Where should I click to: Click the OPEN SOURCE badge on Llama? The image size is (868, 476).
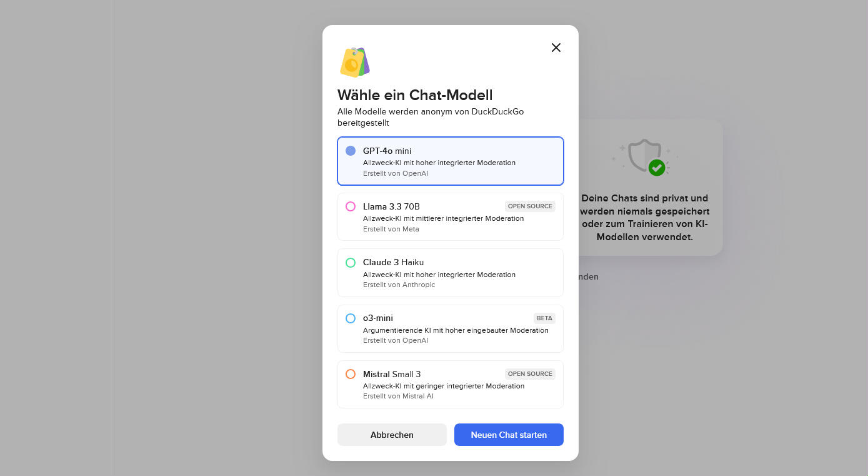[530, 206]
